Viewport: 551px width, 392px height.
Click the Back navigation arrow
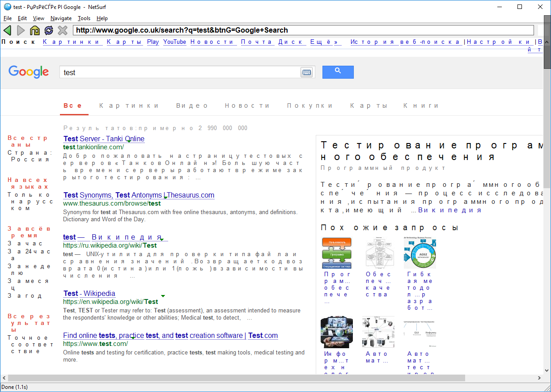tap(7, 30)
